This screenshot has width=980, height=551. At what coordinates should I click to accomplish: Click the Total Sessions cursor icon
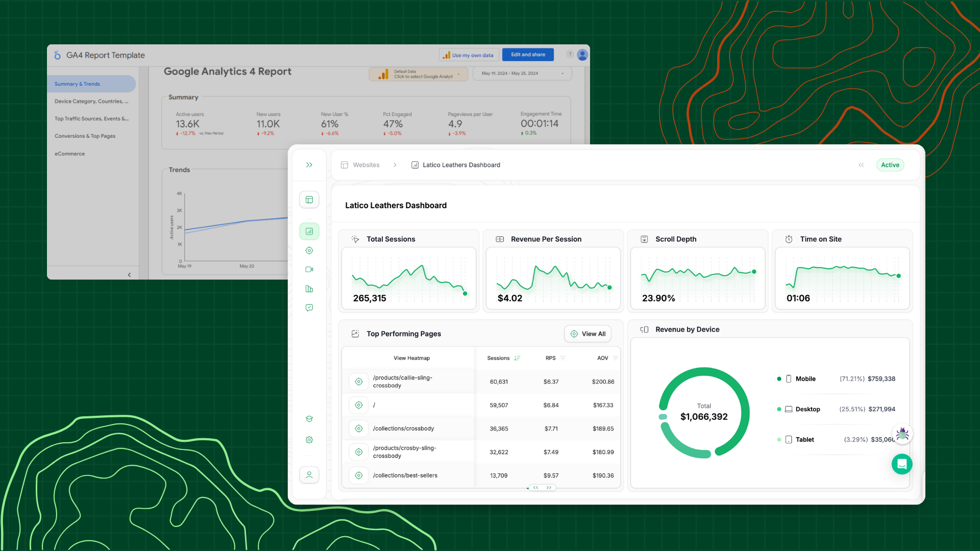pos(355,239)
